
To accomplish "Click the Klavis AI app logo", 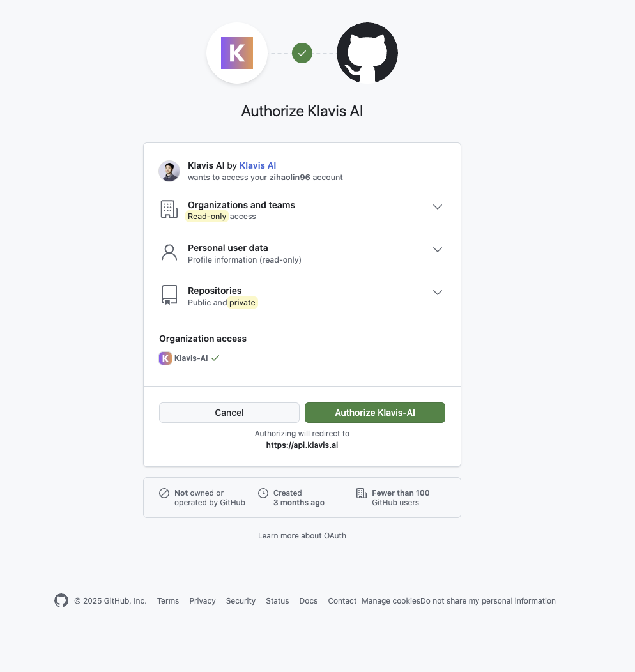I will coord(236,53).
